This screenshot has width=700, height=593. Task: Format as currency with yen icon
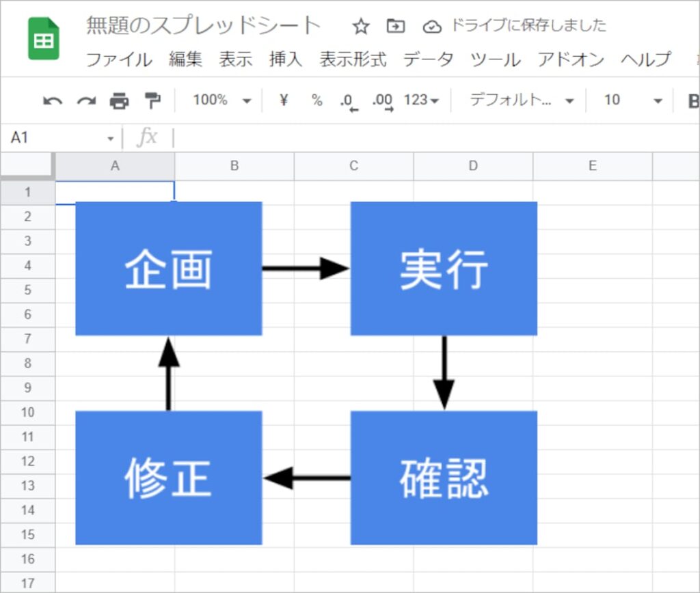tap(284, 100)
